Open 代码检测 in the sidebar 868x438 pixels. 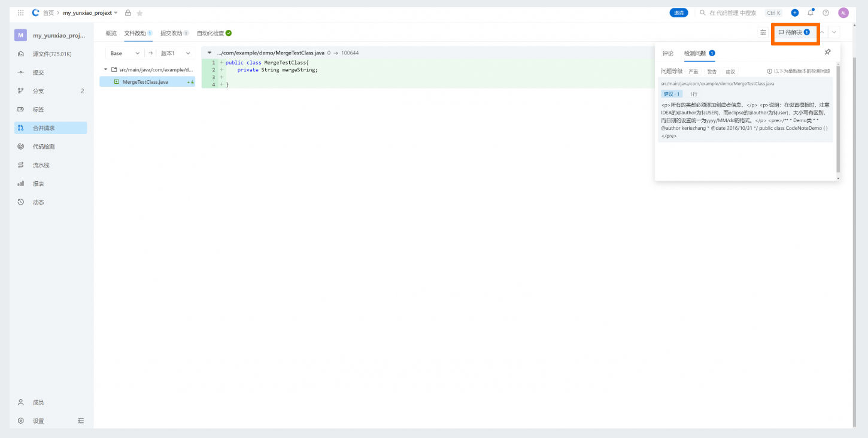pyautogui.click(x=51, y=147)
